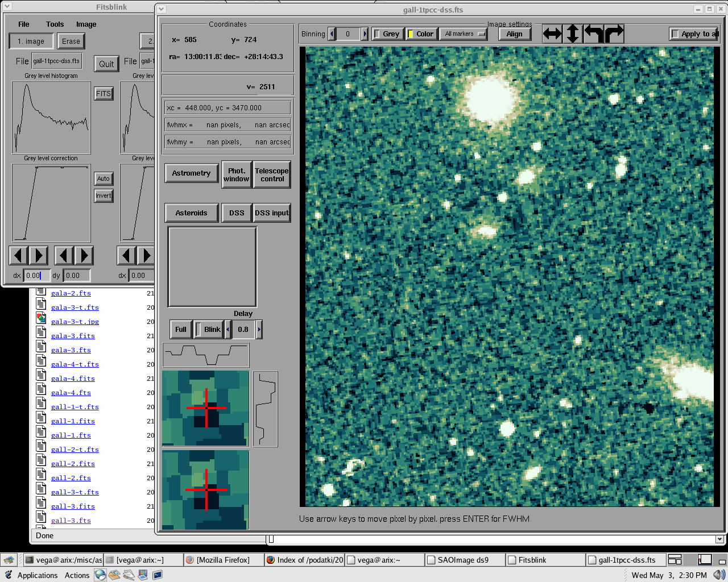Click the Invert button
This screenshot has width=728, height=582.
(x=104, y=196)
